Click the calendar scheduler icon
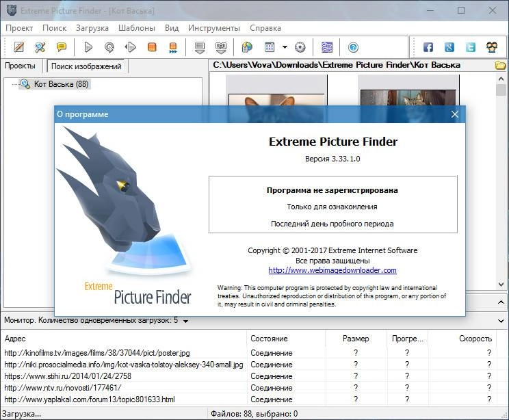509x420 pixels. click(x=270, y=47)
